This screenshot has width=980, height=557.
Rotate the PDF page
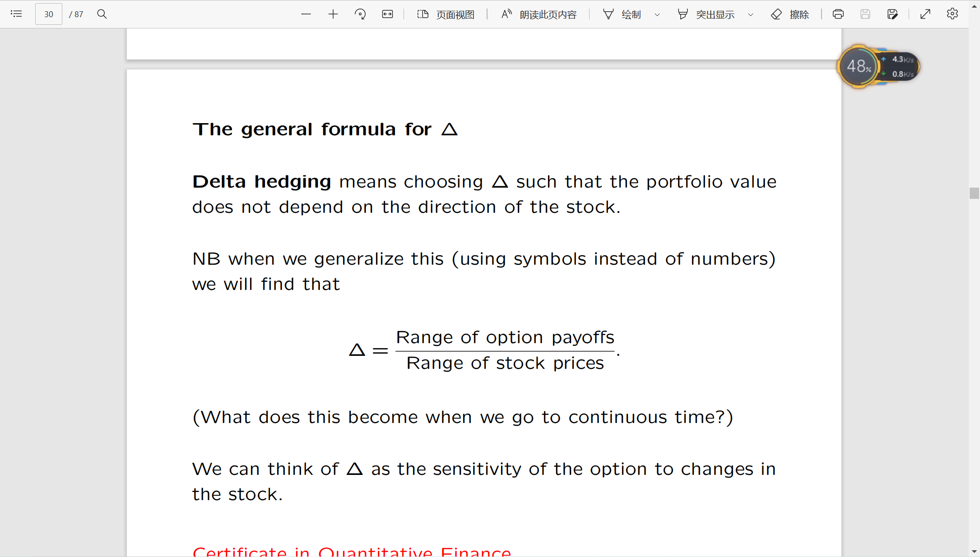[x=360, y=14]
